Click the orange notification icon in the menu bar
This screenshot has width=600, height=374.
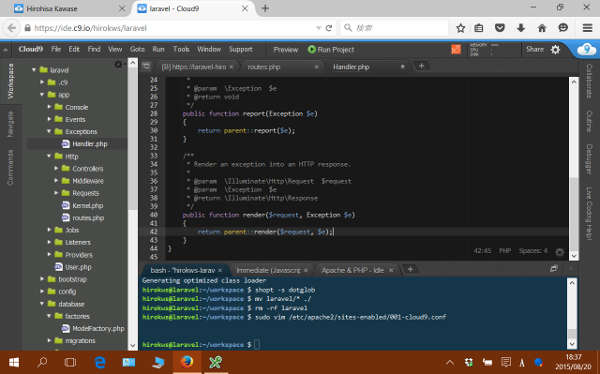(456, 49)
